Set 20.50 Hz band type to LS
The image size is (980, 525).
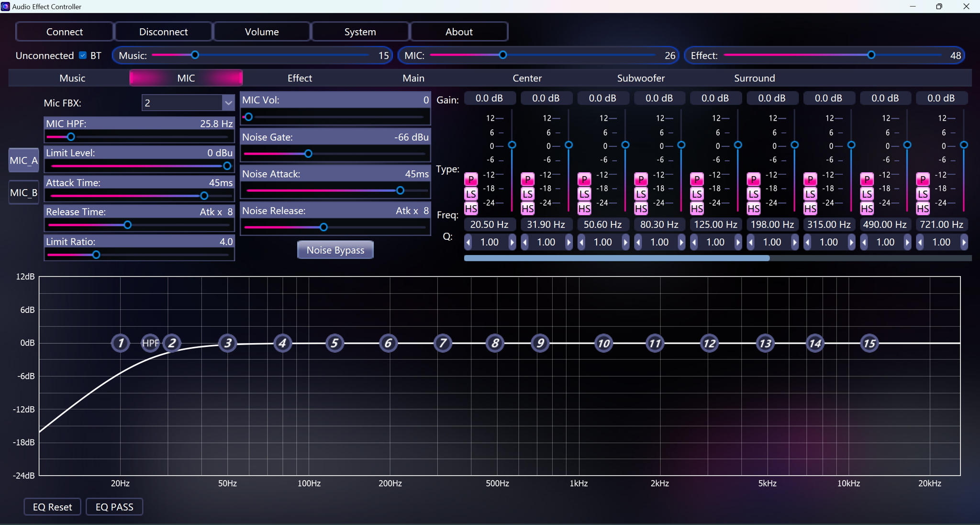pos(471,194)
